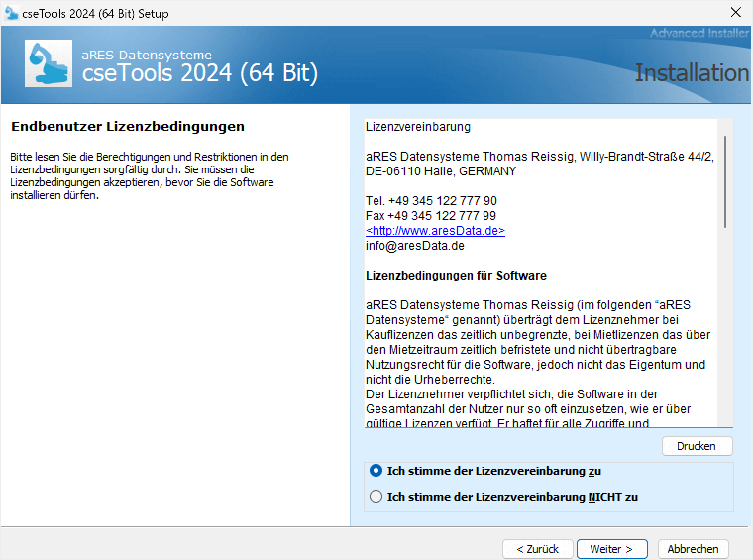The height and width of the screenshot is (560, 753).
Task: Click the 'Lizenzbedingungen für Software' bold heading
Action: coord(456,275)
